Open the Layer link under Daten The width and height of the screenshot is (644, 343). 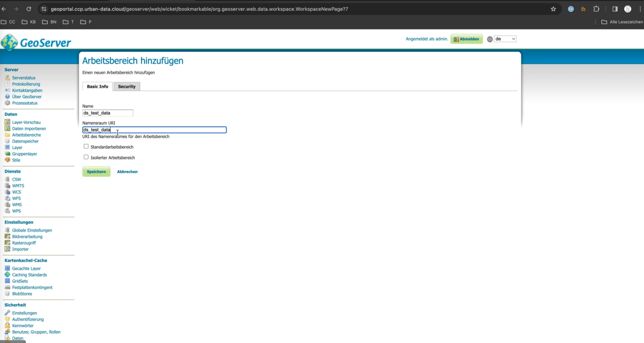pyautogui.click(x=17, y=147)
